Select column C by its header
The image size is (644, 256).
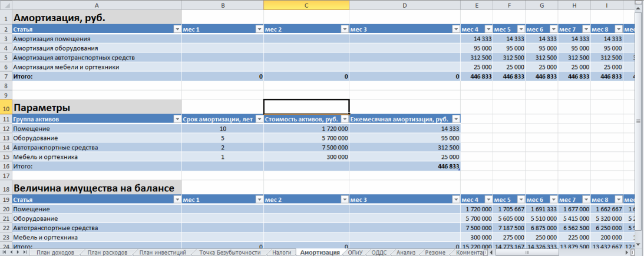(x=306, y=5)
